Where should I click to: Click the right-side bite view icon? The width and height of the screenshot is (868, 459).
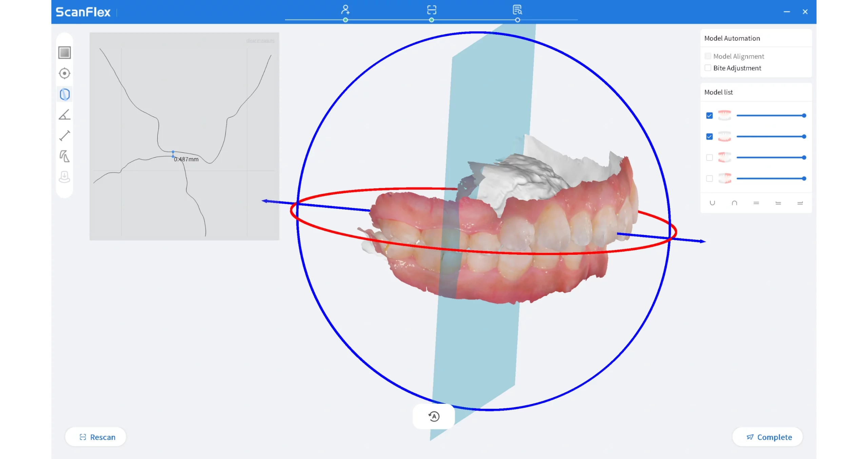point(800,203)
